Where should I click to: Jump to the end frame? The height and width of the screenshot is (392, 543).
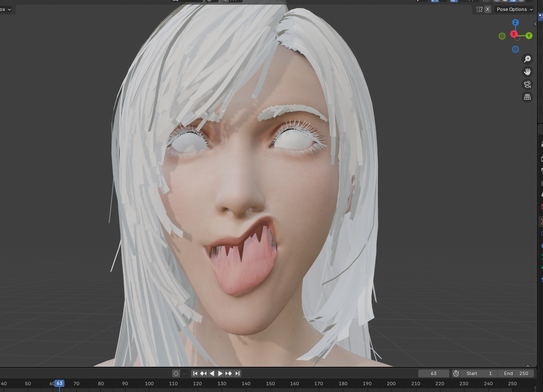click(x=237, y=373)
